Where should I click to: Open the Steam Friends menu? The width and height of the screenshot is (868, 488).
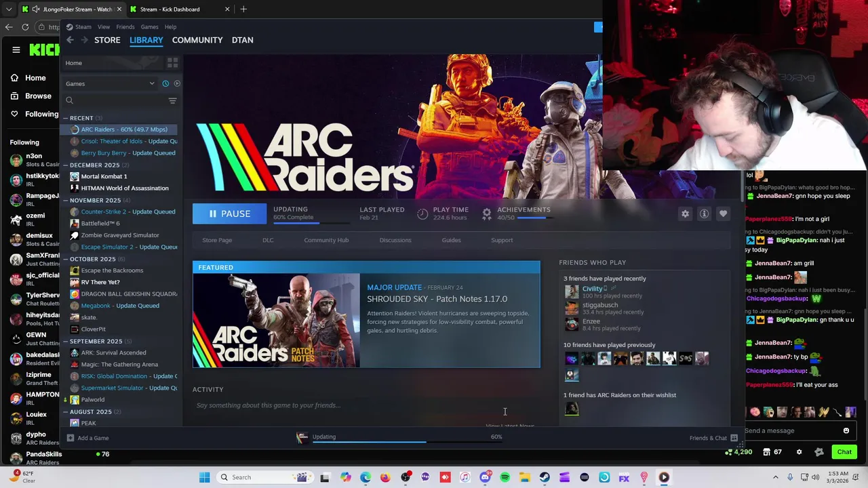125,27
